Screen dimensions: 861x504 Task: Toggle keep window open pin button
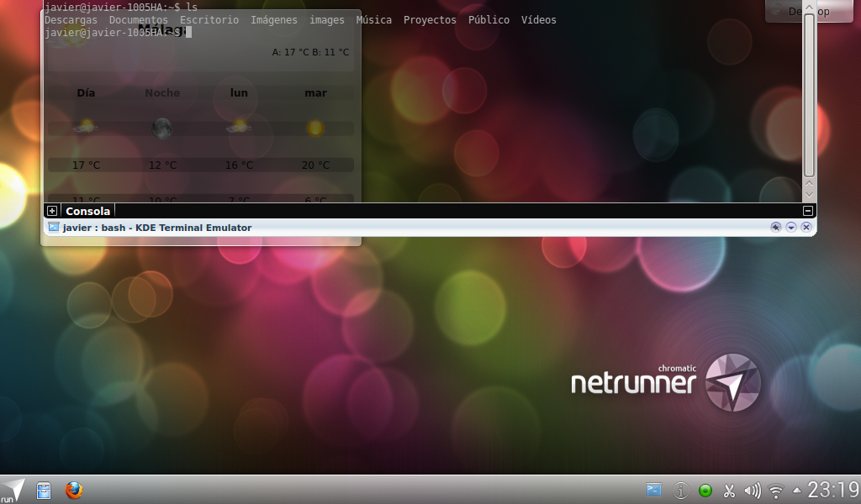click(775, 227)
